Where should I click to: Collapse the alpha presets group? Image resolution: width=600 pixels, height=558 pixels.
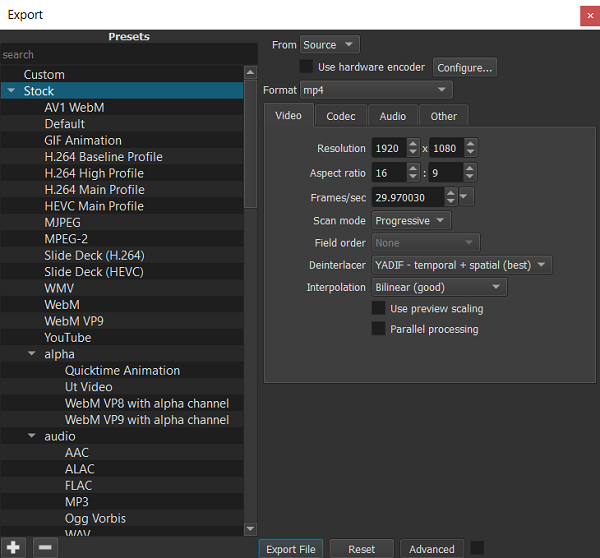click(x=31, y=354)
